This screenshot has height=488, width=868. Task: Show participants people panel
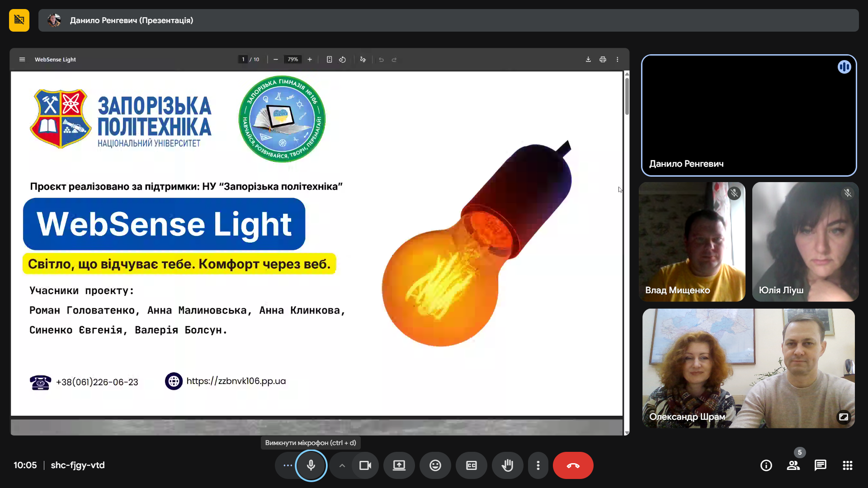point(793,465)
